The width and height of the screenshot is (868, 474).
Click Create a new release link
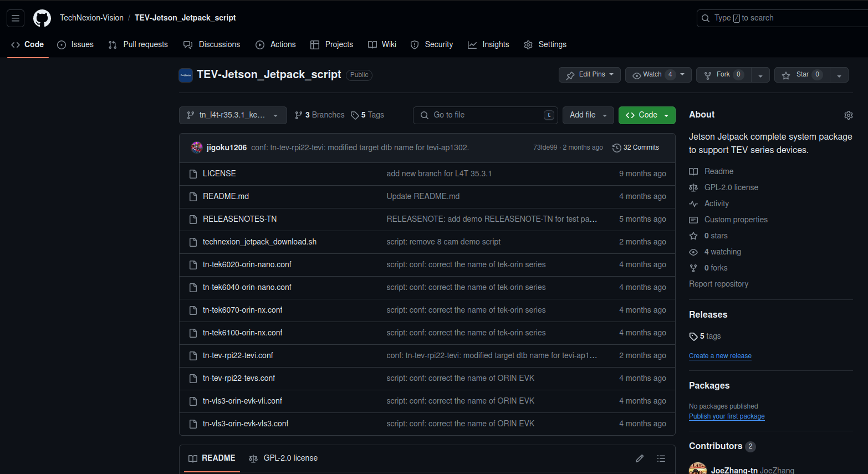point(720,356)
